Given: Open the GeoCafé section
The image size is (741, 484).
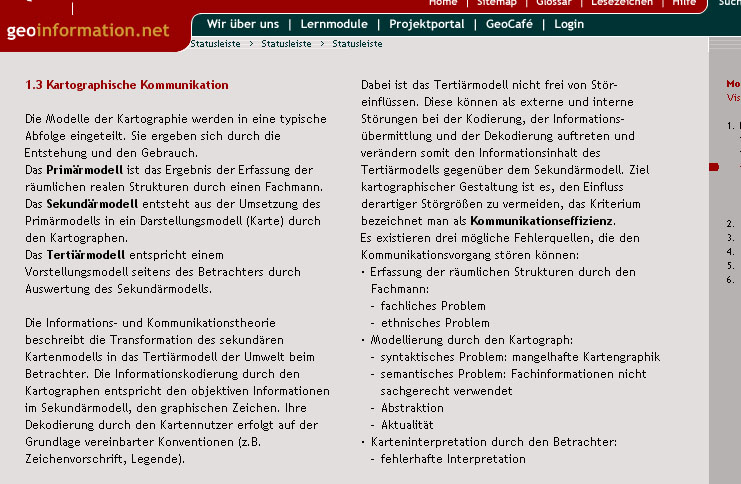Looking at the screenshot, I should point(509,24).
